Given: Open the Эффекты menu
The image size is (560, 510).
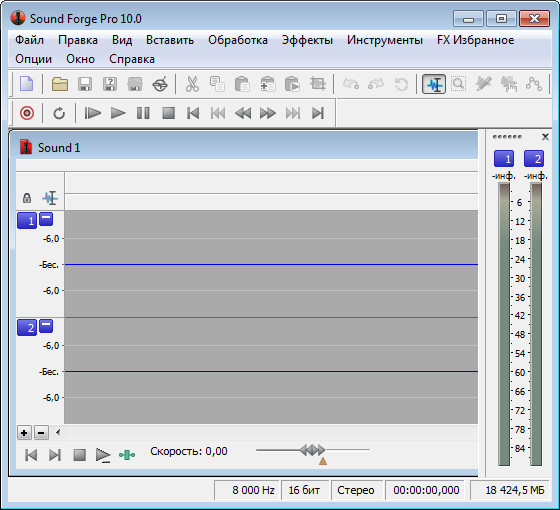Looking at the screenshot, I should 307,40.
